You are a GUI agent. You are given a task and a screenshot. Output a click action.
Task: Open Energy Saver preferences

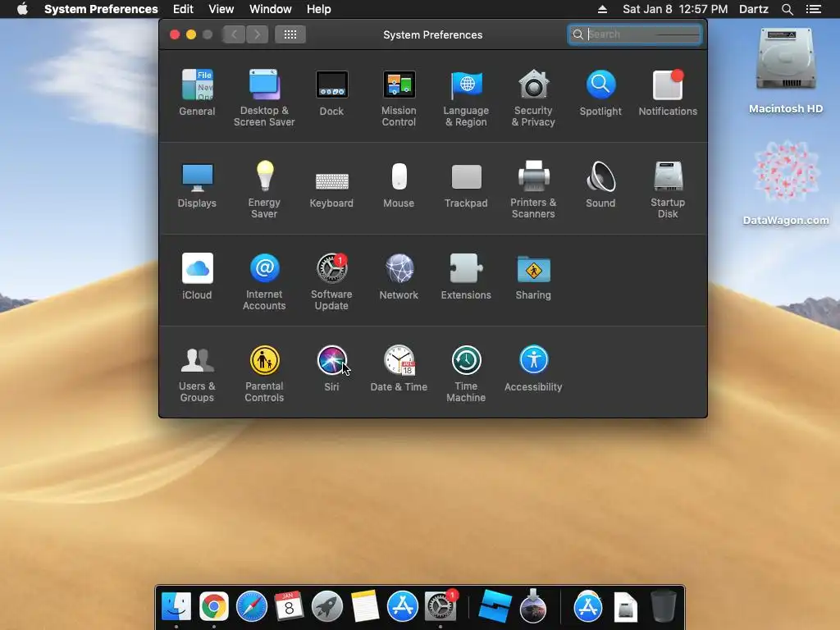(x=264, y=189)
